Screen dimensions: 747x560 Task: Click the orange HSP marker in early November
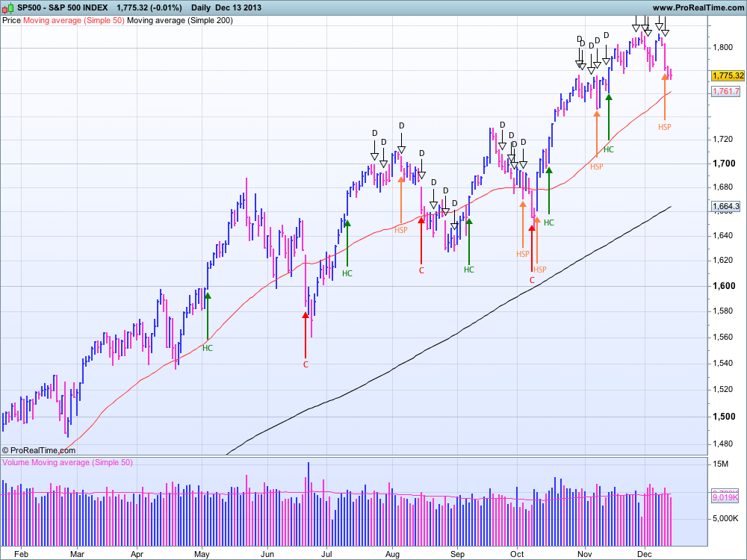click(x=596, y=167)
